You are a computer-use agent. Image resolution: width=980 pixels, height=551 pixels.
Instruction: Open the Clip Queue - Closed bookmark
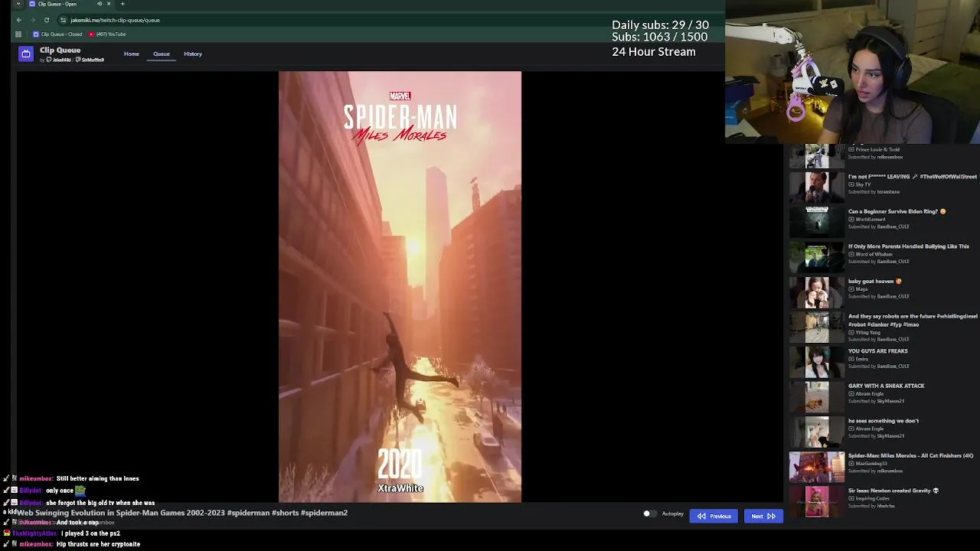click(57, 34)
